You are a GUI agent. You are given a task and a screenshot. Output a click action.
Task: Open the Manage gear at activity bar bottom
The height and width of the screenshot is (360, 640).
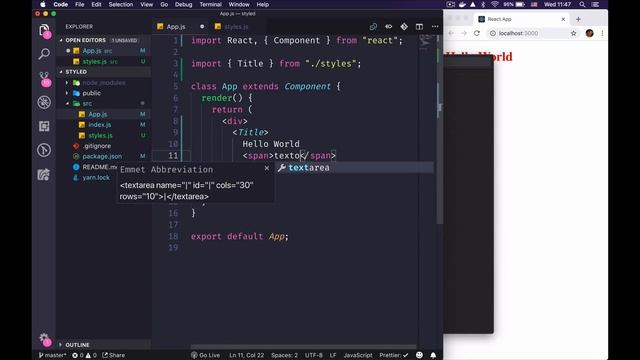coord(44,339)
